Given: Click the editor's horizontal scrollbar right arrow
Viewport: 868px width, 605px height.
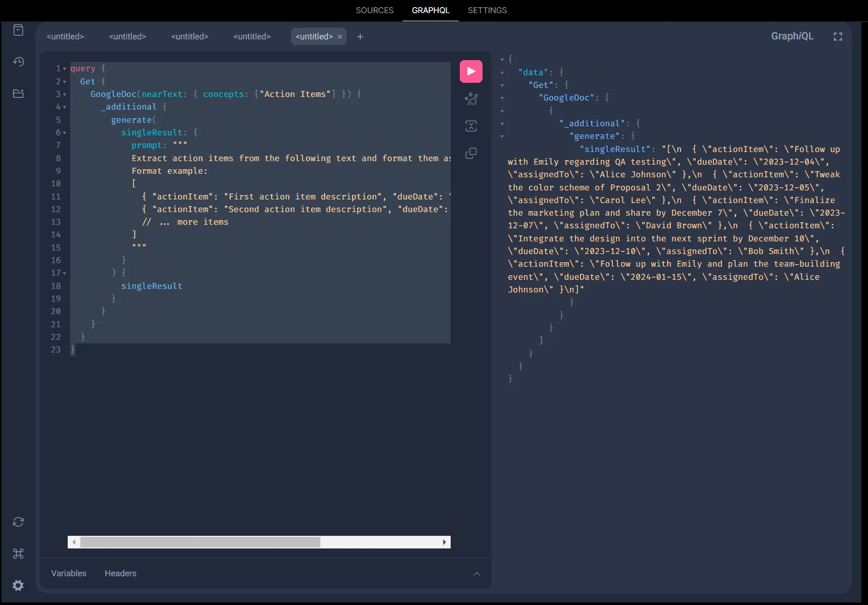Looking at the screenshot, I should (444, 542).
